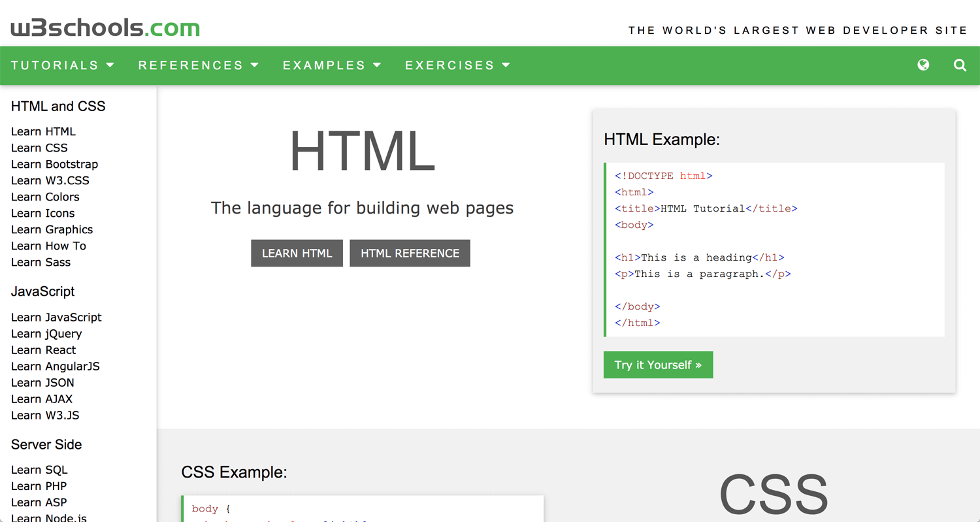This screenshot has height=522, width=980.
Task: Open Learn Sass link
Action: pos(41,262)
